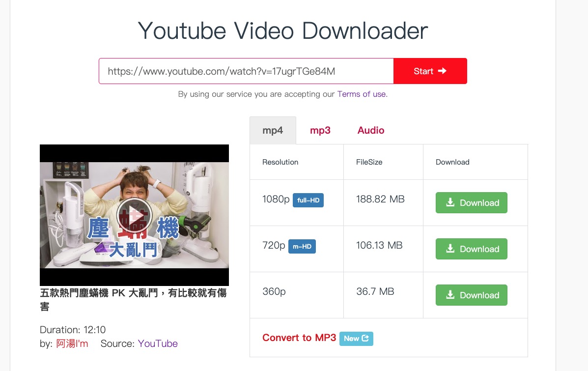
Task: Switch to the Audio tab
Action: (370, 130)
